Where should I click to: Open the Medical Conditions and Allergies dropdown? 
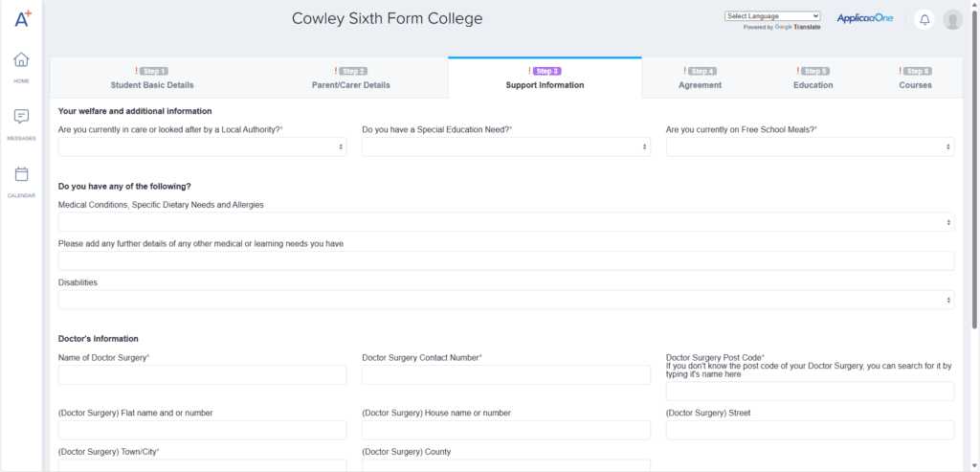click(505, 222)
